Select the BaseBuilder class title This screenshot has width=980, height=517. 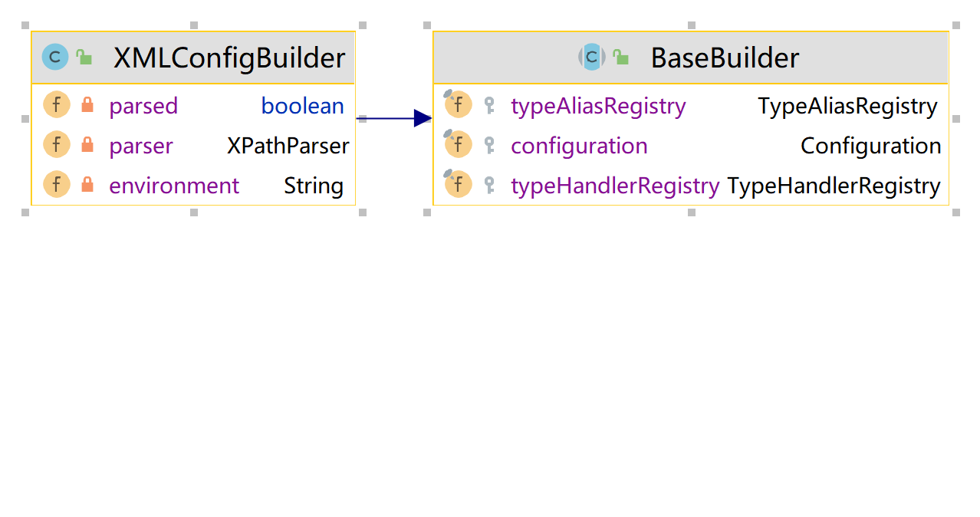(x=725, y=58)
